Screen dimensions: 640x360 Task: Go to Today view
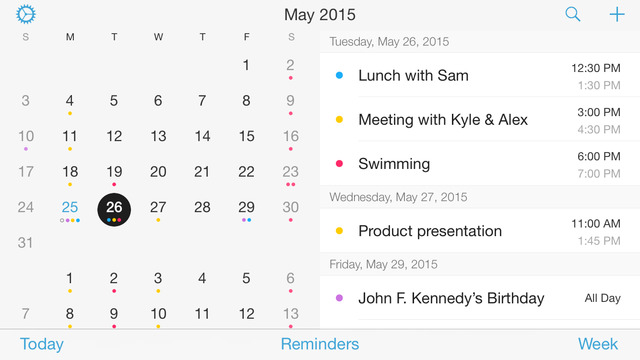coord(42,344)
